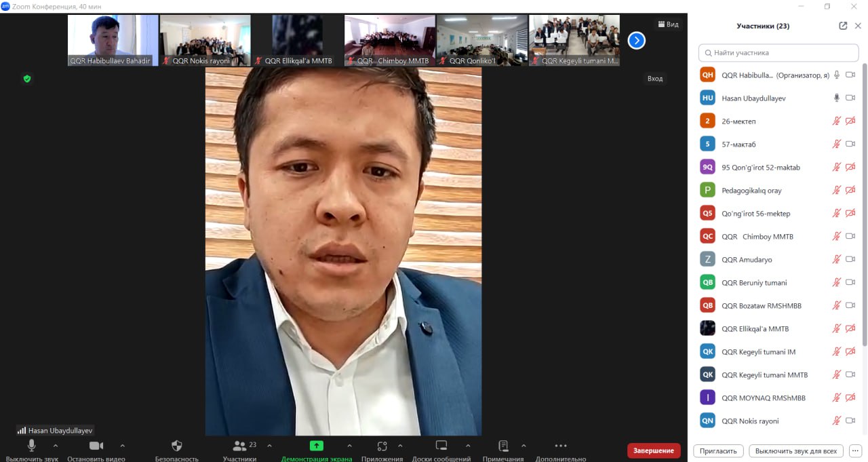This screenshot has height=462, width=868.
Task: Open the Apps toolbar icon
Action: 382,446
